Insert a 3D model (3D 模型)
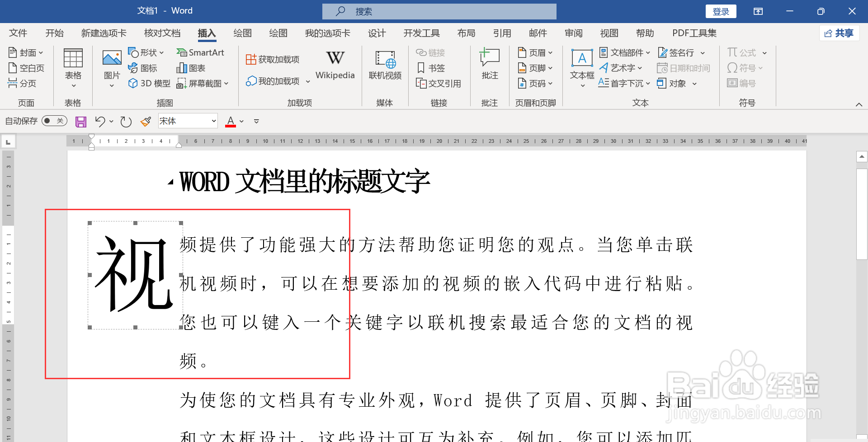Screen dimensions: 868x442 [x=149, y=83]
